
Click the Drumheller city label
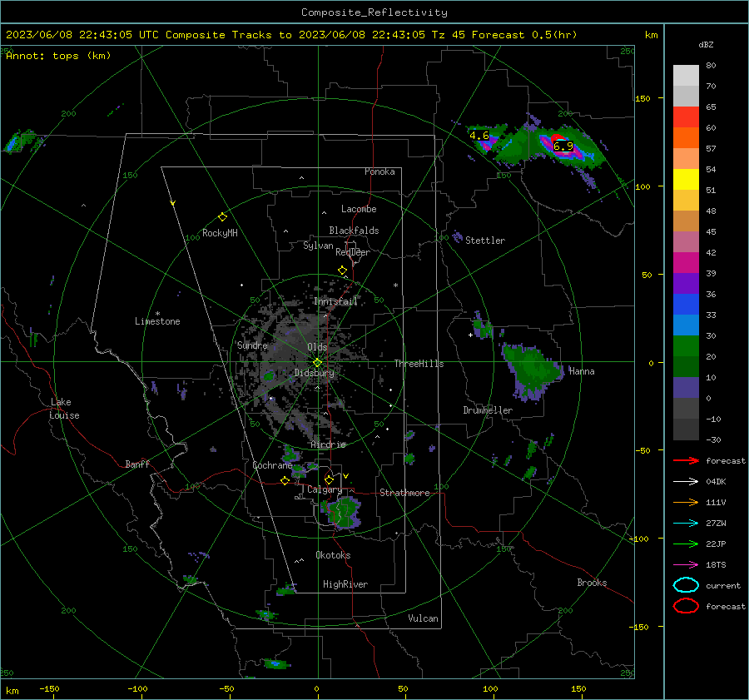click(488, 410)
